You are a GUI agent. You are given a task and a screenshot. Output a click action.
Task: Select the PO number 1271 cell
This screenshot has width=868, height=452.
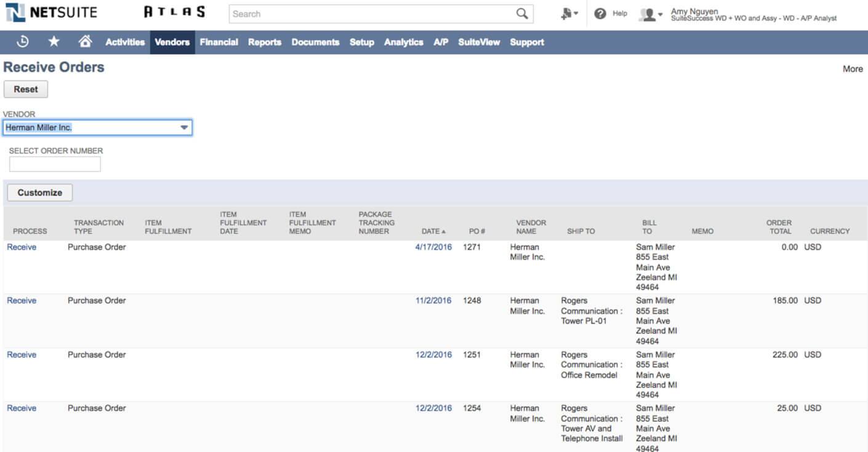[x=472, y=247]
